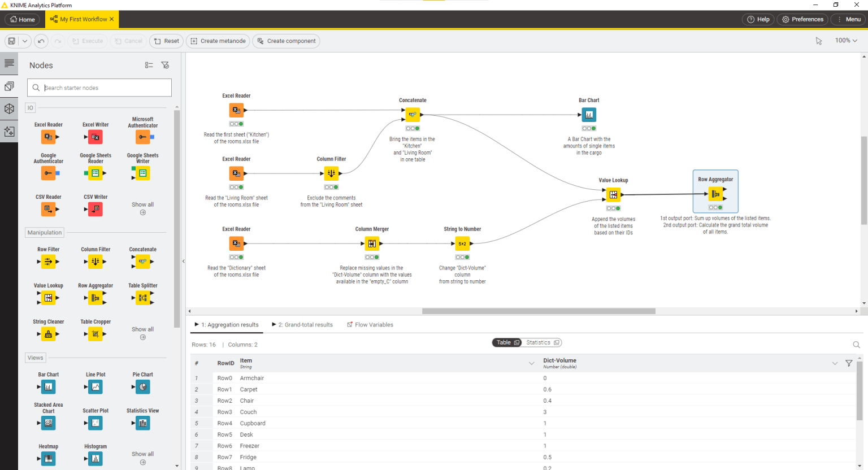Select the CSV Writer node icon
The width and height of the screenshot is (868, 470).
pyautogui.click(x=96, y=209)
